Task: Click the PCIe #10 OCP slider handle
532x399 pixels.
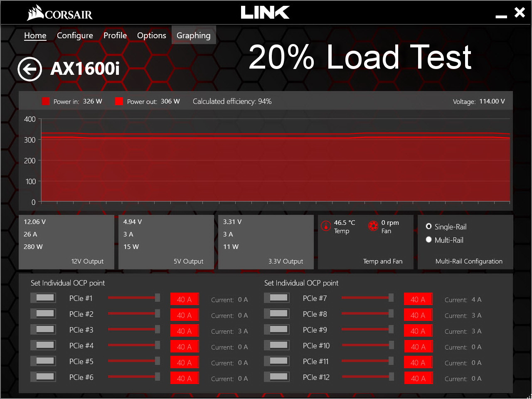Action: pos(391,345)
